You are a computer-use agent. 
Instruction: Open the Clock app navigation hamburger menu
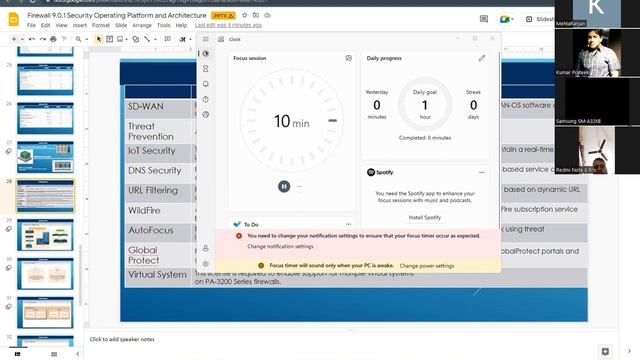point(206,39)
